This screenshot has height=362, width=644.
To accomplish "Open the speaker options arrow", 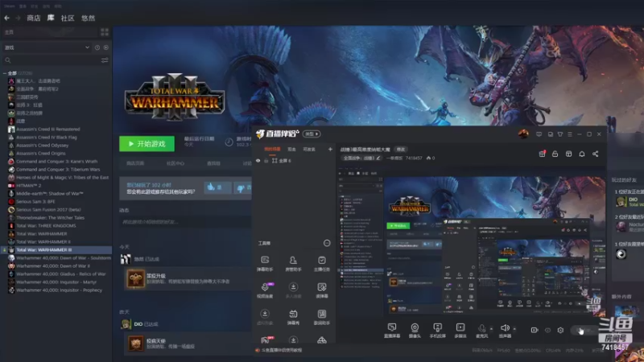I will click(x=514, y=329).
